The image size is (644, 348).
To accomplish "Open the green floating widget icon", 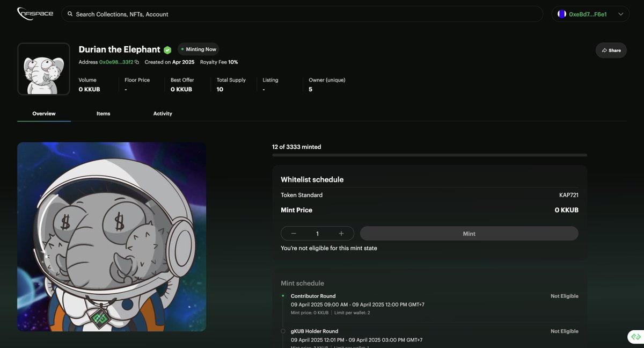I will pyautogui.click(x=636, y=337).
